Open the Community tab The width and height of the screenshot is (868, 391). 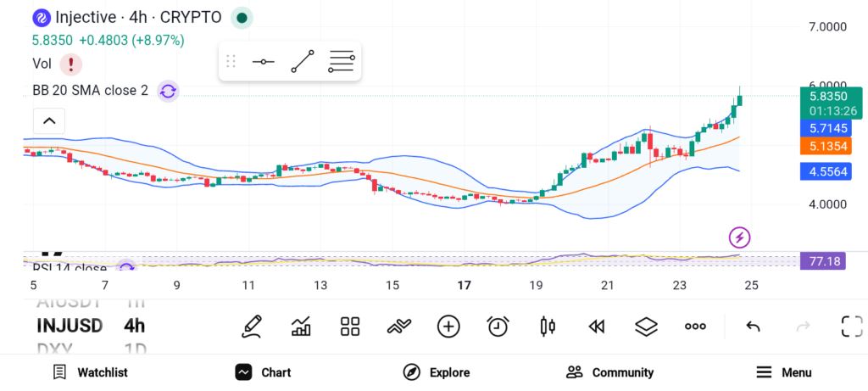(x=609, y=372)
